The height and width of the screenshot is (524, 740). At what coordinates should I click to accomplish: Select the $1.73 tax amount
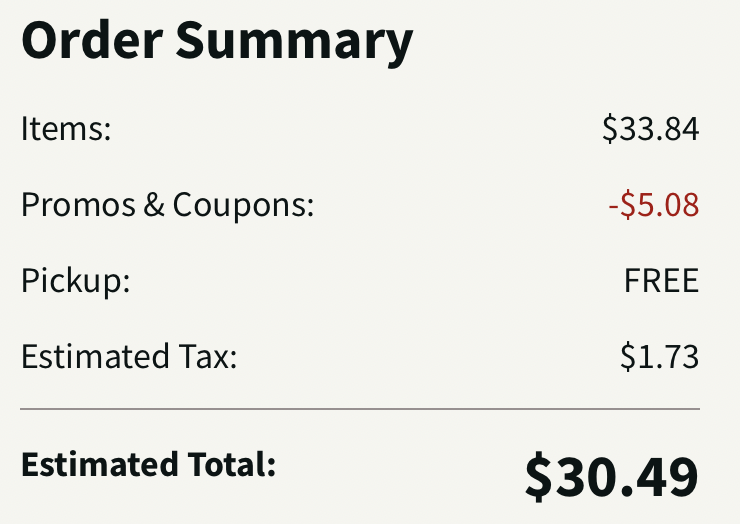[x=659, y=356]
